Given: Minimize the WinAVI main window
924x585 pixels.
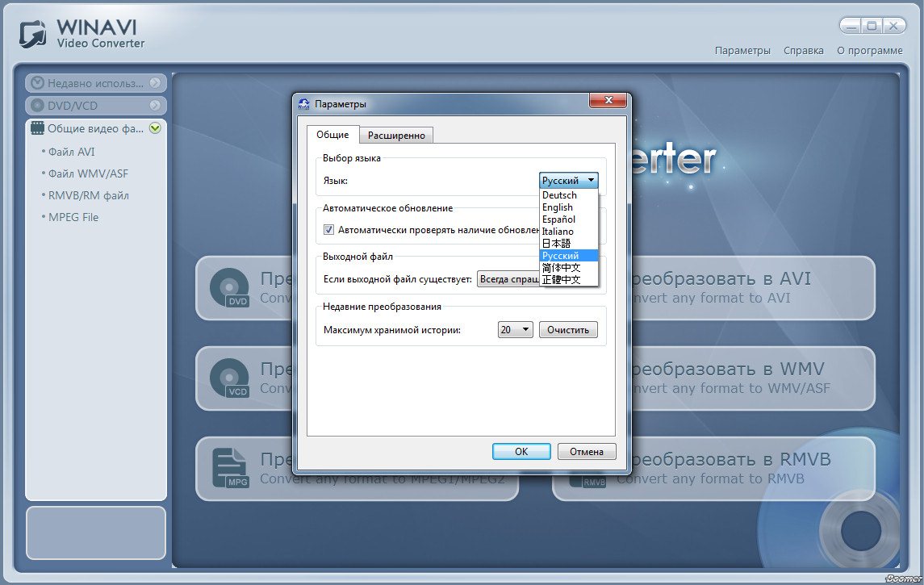Looking at the screenshot, I should [x=851, y=26].
